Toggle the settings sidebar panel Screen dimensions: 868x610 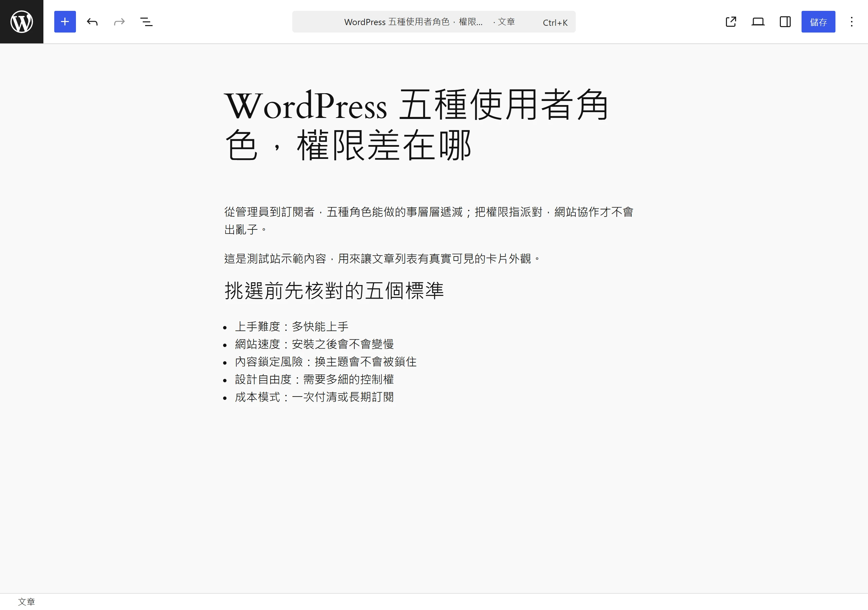785,22
